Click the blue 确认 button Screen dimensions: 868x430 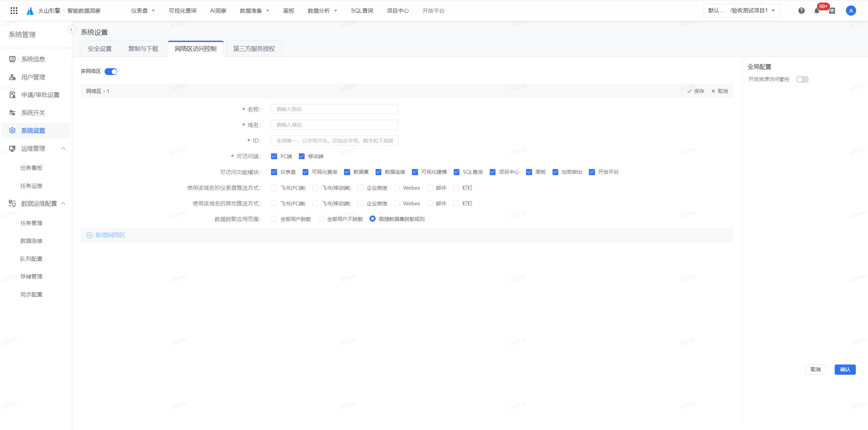[x=845, y=370]
